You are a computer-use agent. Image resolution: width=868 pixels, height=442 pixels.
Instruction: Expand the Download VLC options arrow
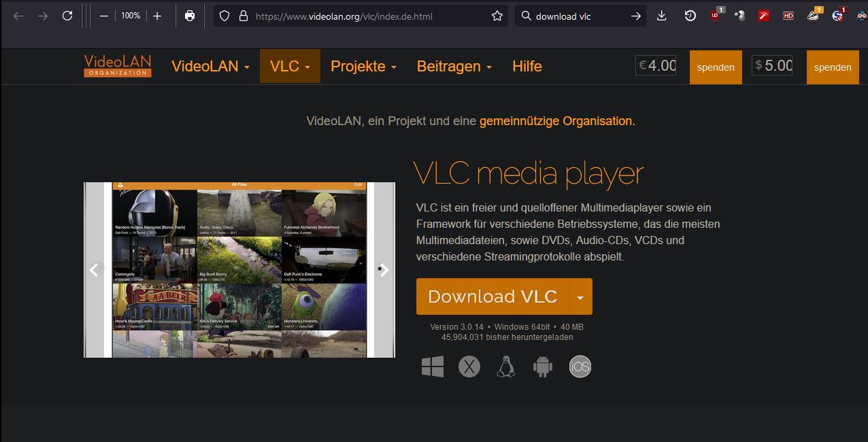580,297
